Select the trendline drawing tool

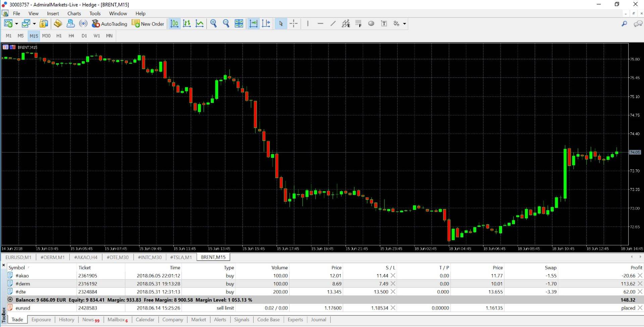(x=333, y=24)
